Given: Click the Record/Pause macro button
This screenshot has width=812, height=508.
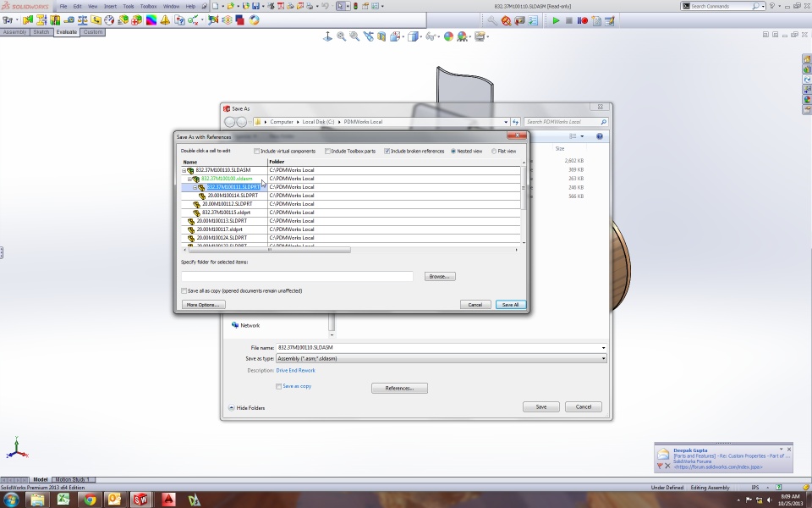Looking at the screenshot, I should [583, 20].
